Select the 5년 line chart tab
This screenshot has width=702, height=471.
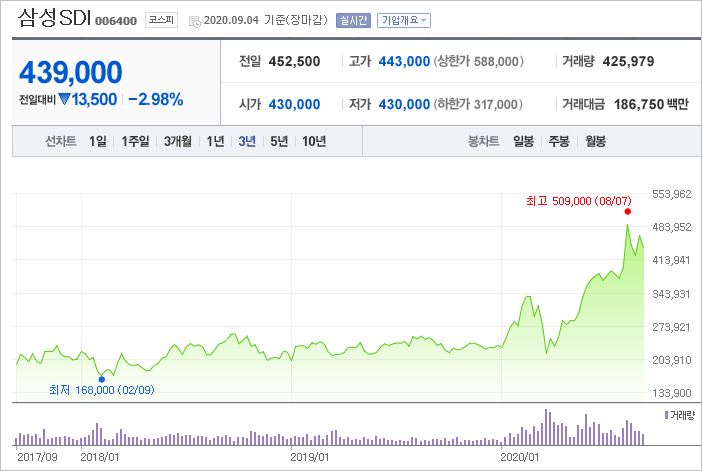pos(279,141)
